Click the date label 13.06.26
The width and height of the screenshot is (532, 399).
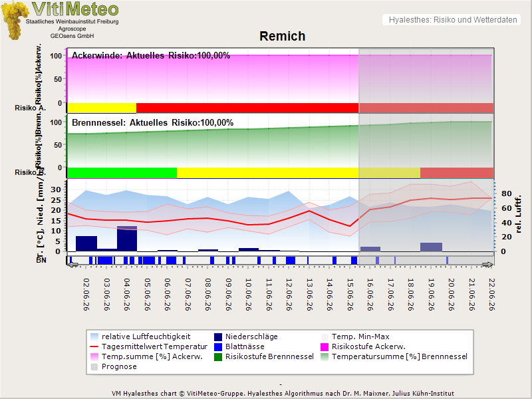tap(309, 295)
